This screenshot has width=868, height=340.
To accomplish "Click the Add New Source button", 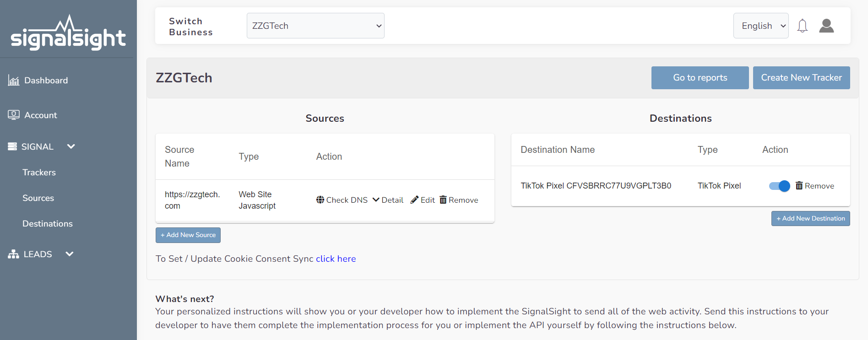I will (188, 235).
